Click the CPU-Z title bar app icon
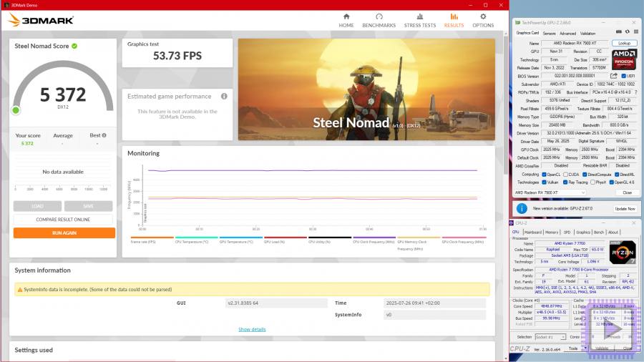This screenshot has height=362, width=644. pyautogui.click(x=512, y=223)
